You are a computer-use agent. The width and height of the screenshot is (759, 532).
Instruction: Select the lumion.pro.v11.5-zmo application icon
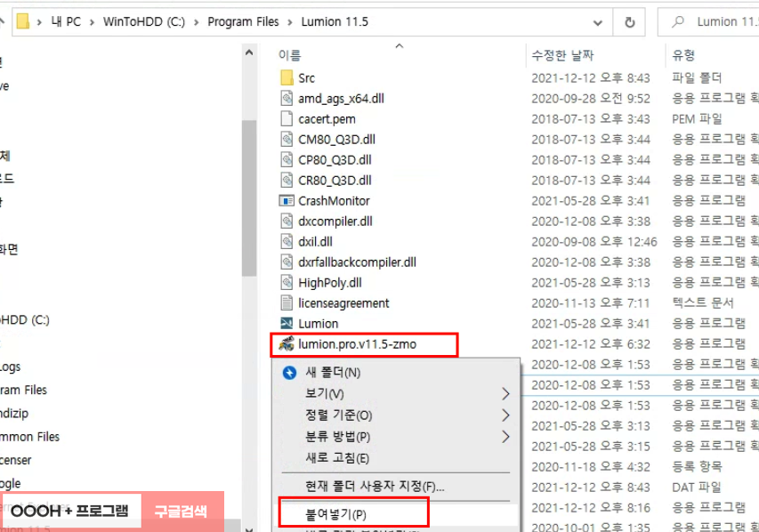click(x=287, y=343)
